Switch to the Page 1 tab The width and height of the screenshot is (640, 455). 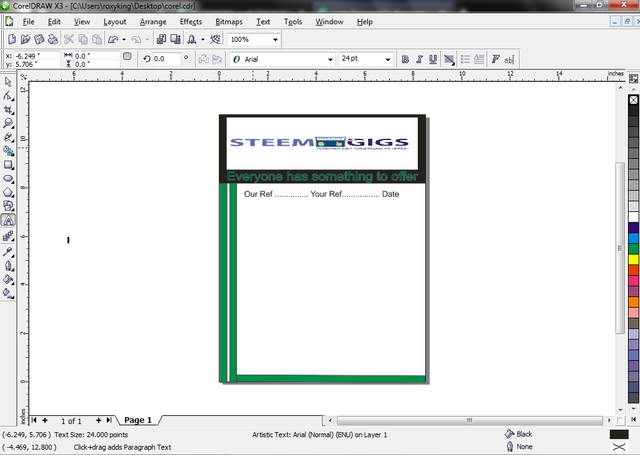(138, 420)
